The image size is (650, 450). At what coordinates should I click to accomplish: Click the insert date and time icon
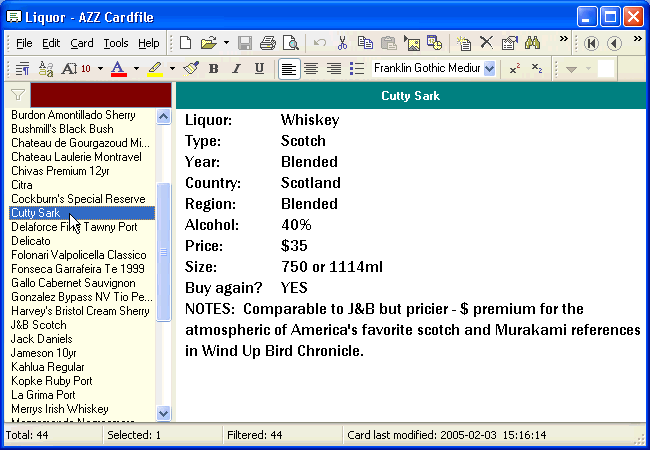pos(434,43)
